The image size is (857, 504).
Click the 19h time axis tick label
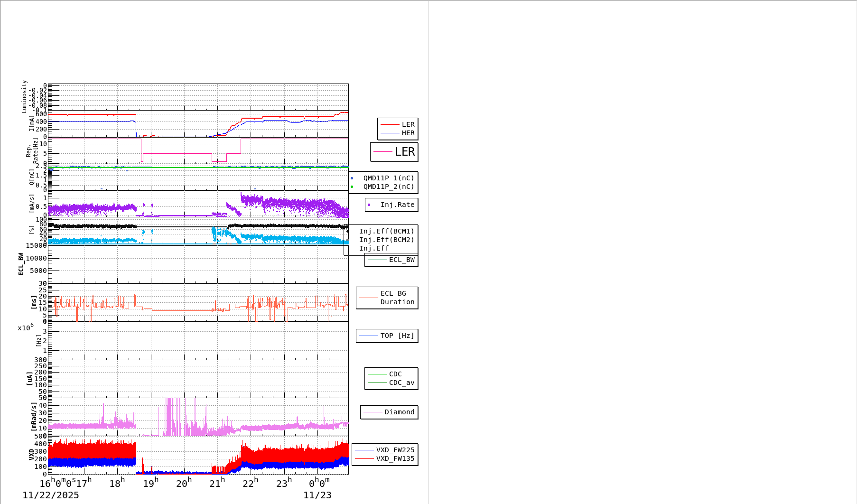[151, 483]
